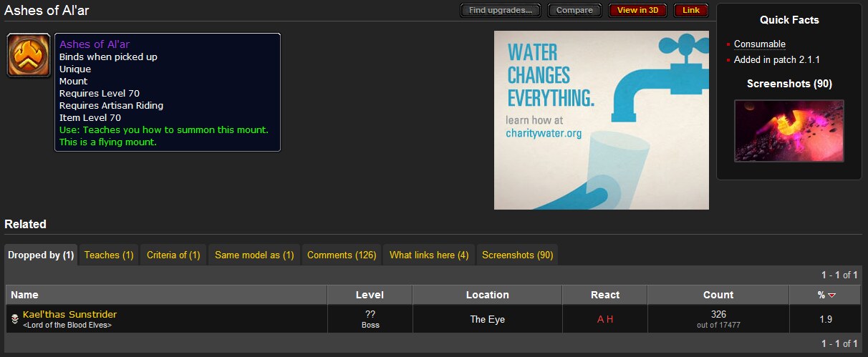Click the red Link button

click(x=691, y=10)
